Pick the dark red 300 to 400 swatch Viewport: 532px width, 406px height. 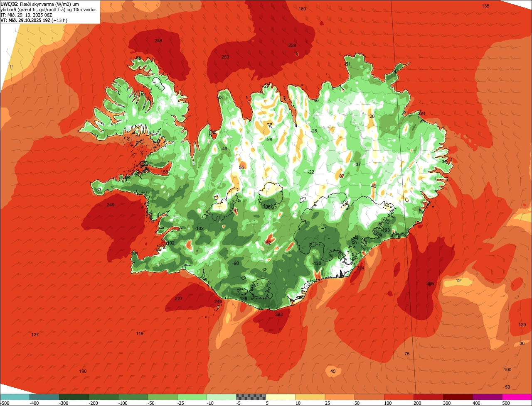point(458,397)
